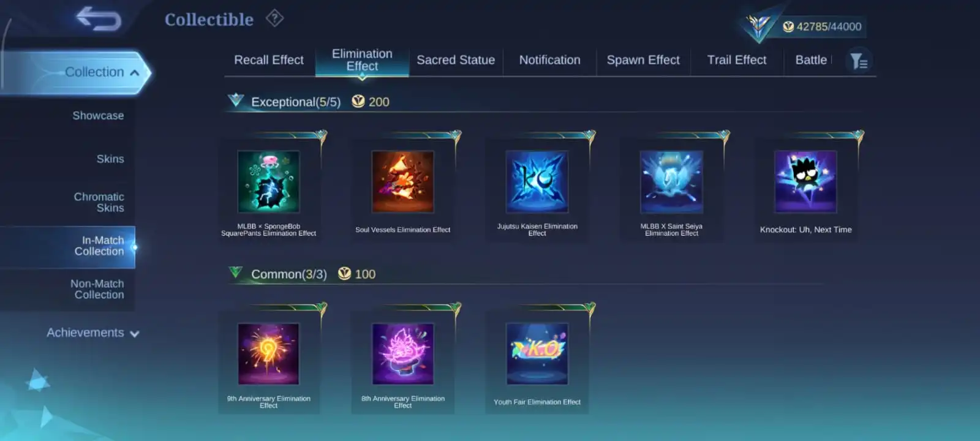Select the 8th Anniversary Elimination Effect
The height and width of the screenshot is (441, 980).
click(402, 354)
